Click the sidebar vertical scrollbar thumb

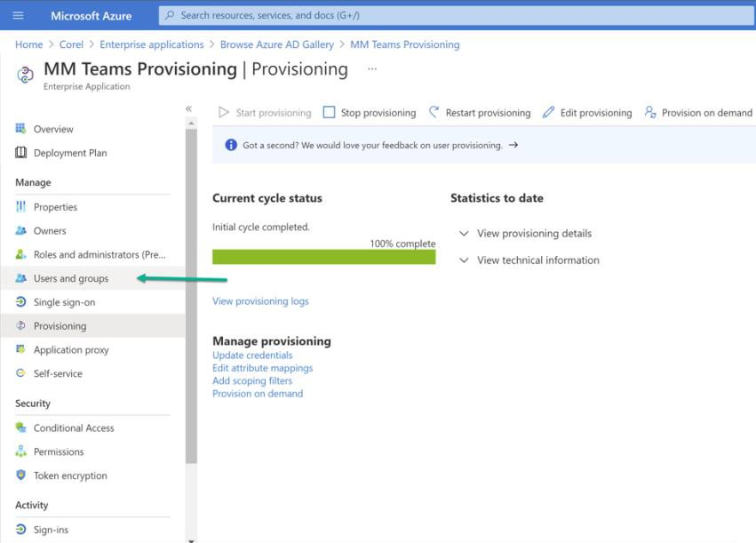pos(191,296)
